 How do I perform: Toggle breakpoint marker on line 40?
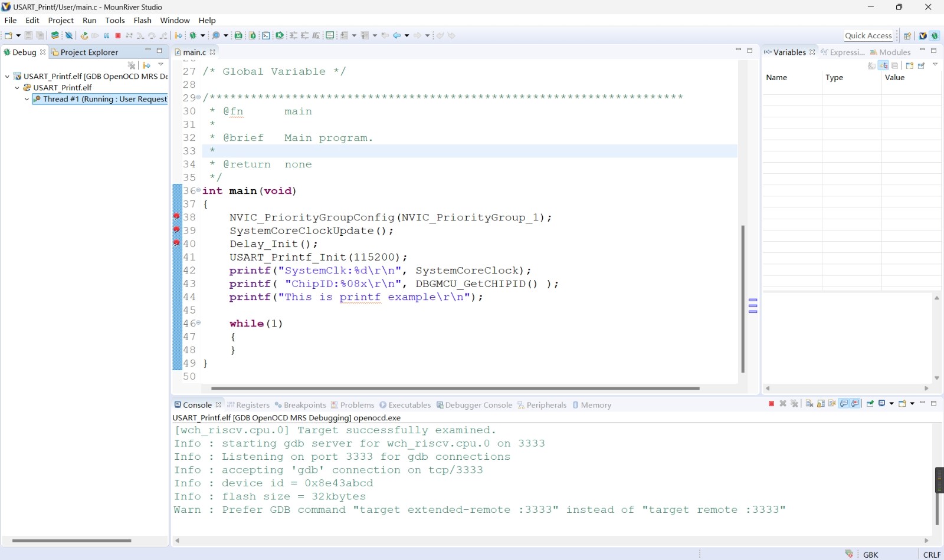pos(176,243)
